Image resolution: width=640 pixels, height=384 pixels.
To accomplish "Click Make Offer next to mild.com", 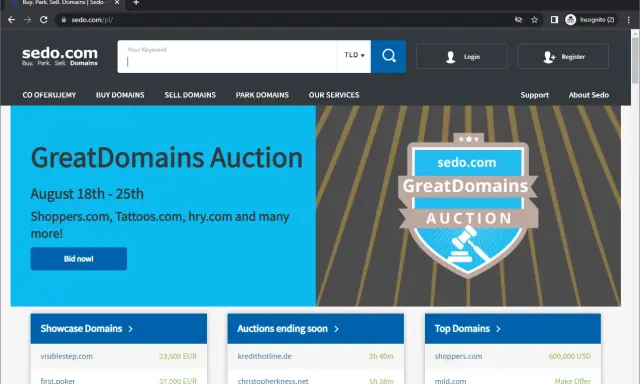I will coord(573,380).
